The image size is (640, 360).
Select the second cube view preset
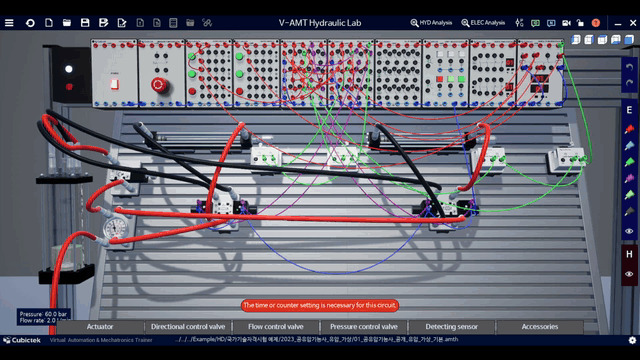[589, 40]
